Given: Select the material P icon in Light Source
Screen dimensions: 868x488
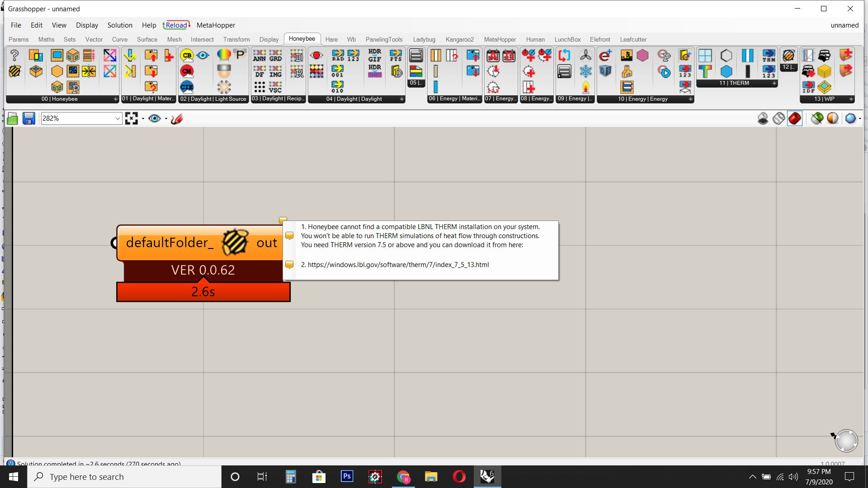Looking at the screenshot, I should pos(240,56).
